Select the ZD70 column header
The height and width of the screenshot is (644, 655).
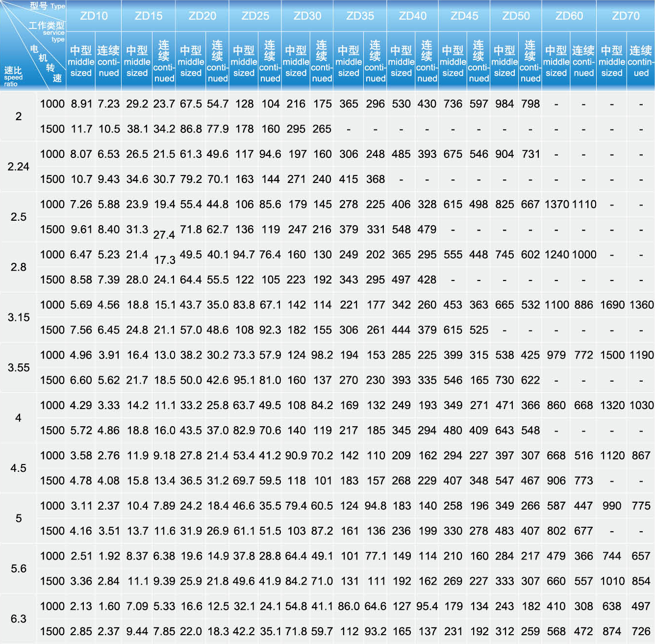click(626, 16)
